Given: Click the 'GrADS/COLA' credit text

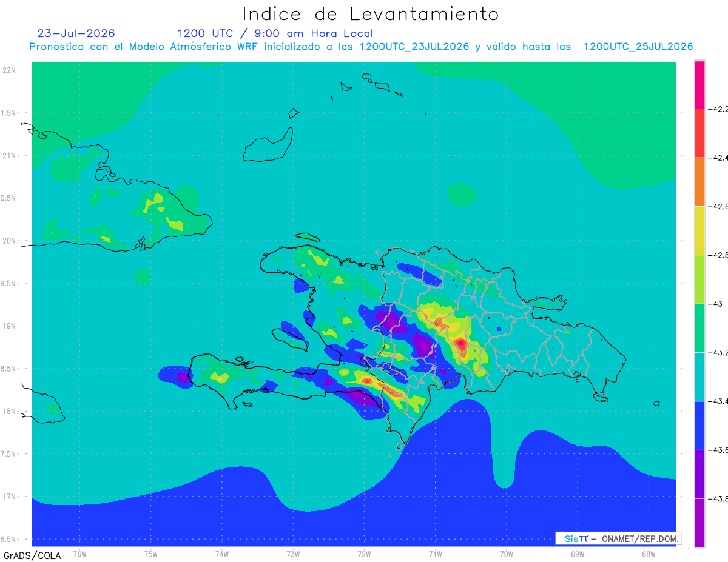Looking at the screenshot, I should point(32,555).
